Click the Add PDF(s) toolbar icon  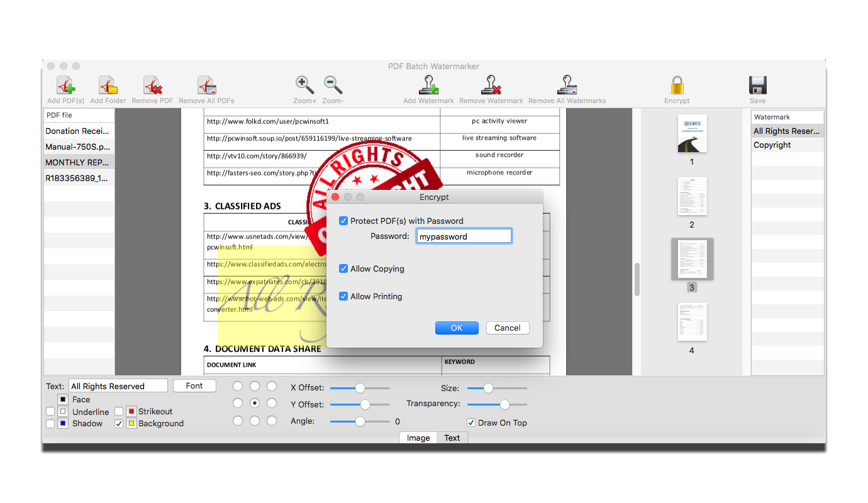tap(65, 86)
